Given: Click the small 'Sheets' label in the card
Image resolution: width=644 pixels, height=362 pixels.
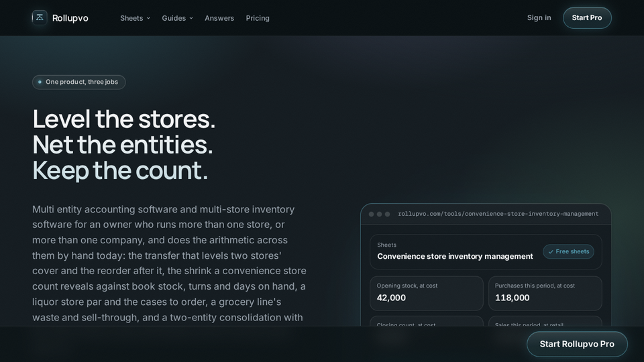Looking at the screenshot, I should (386, 245).
